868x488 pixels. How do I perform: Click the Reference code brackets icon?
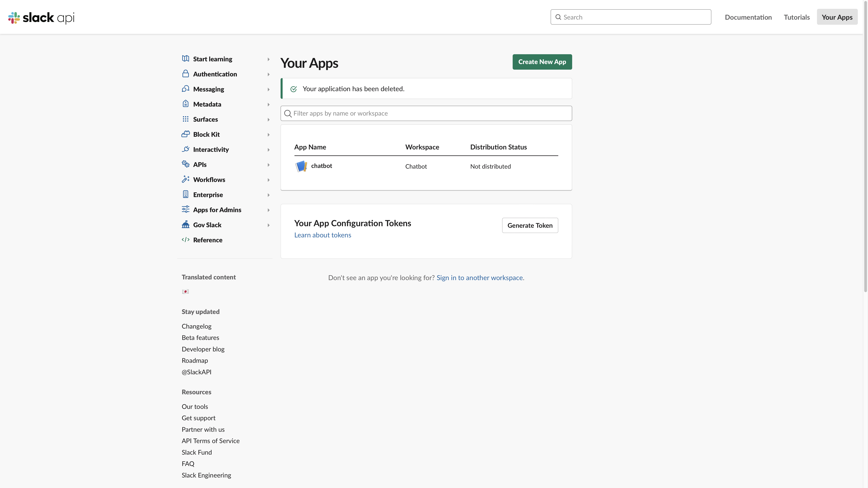tap(185, 240)
